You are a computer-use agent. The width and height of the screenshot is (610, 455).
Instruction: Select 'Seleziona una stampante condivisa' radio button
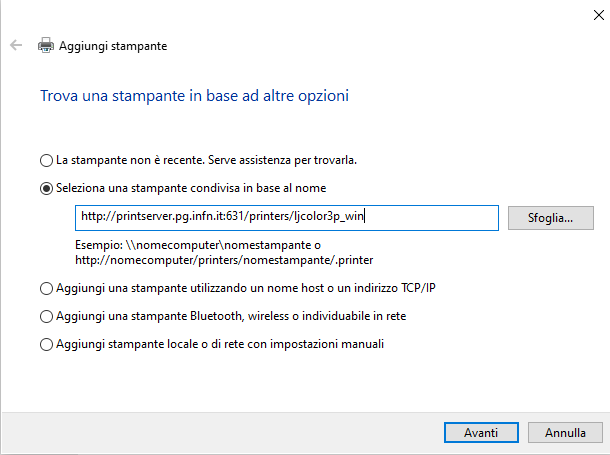coord(46,189)
